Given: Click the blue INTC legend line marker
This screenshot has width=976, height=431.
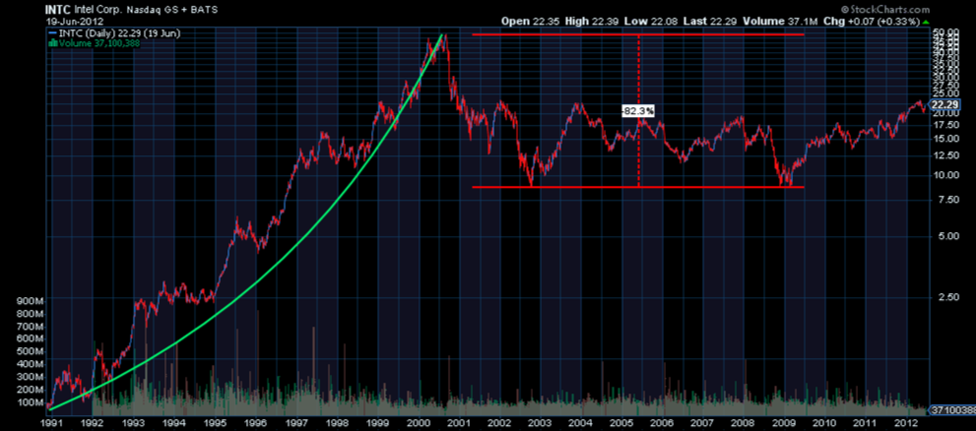Looking at the screenshot, I should 52,34.
